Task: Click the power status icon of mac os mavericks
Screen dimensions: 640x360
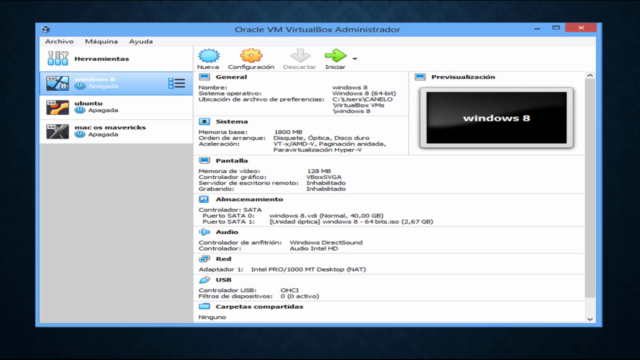Action: (x=80, y=134)
